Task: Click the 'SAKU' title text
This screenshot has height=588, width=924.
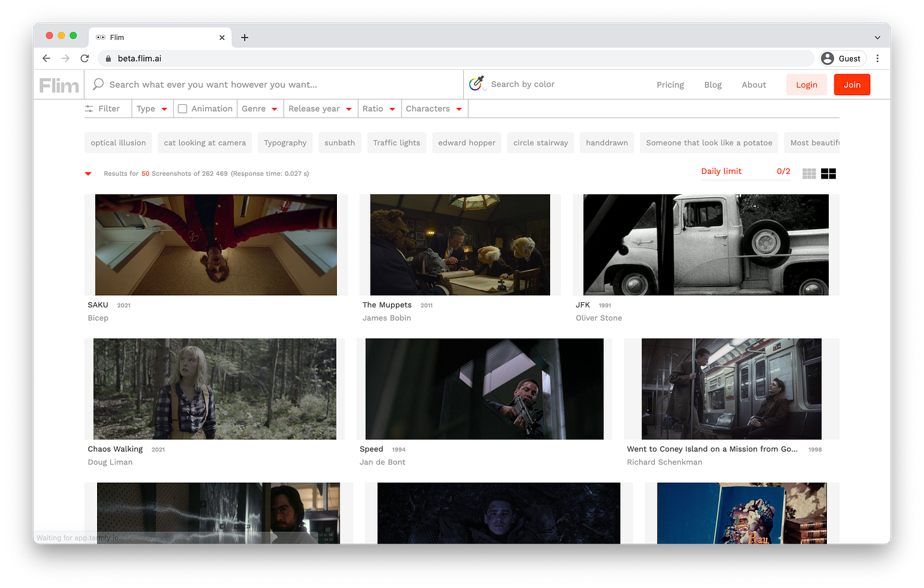Action: (98, 305)
